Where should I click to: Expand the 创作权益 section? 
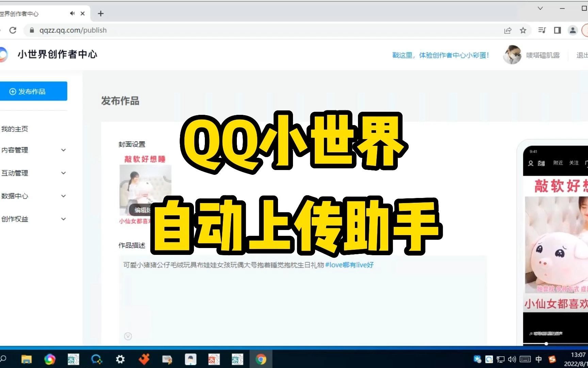[33, 219]
